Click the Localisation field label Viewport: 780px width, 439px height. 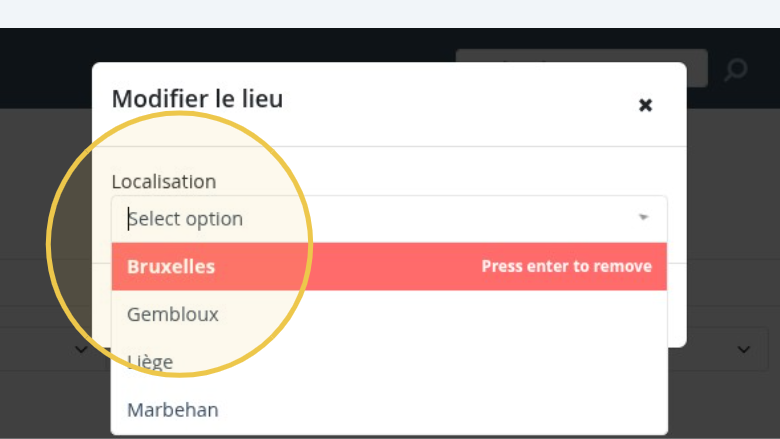(163, 182)
